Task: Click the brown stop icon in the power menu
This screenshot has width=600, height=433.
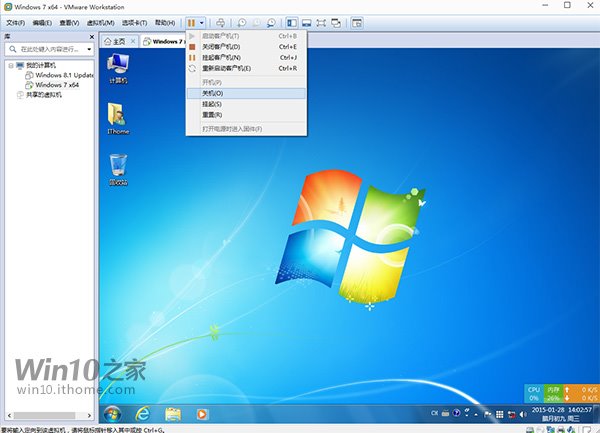Action: pyautogui.click(x=192, y=47)
